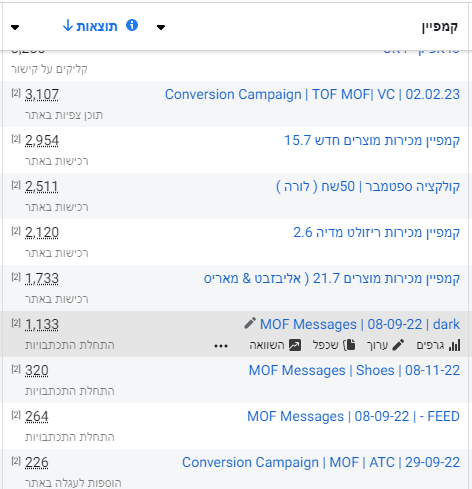The height and width of the screenshot is (489, 472).
Task: Open the MOF Messages 08-09-22 dark campaign
Action: coord(360,324)
